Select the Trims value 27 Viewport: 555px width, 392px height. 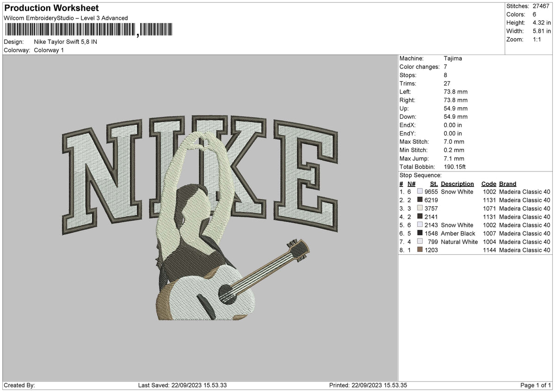pos(447,83)
